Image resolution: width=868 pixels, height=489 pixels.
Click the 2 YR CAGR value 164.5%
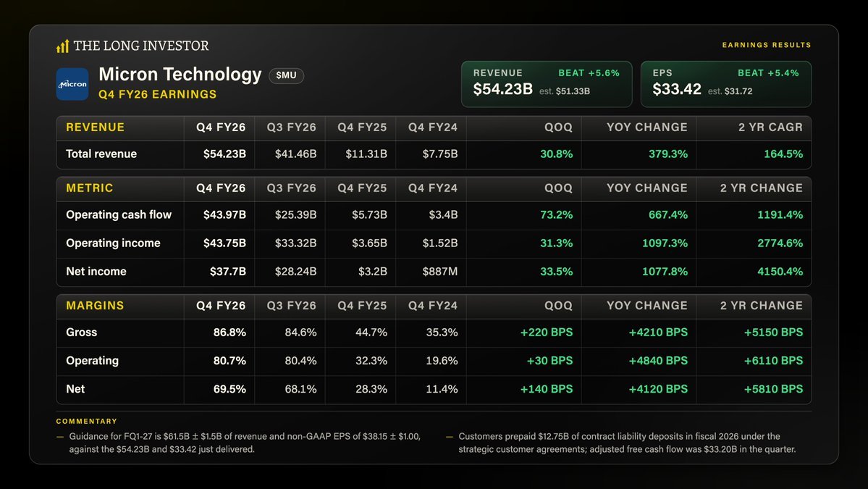click(783, 154)
